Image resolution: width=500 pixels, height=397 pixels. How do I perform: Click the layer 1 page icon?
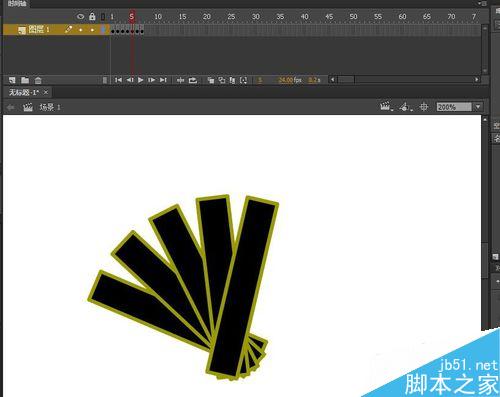coord(22,30)
